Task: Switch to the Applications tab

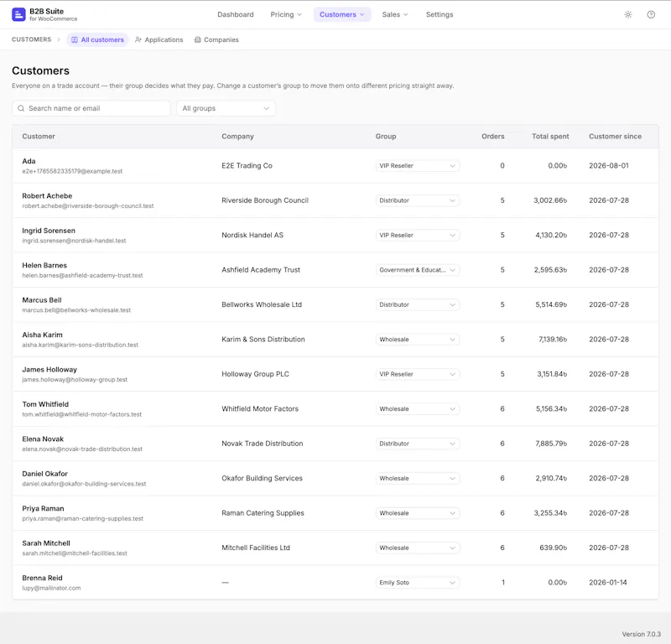Action: (159, 39)
